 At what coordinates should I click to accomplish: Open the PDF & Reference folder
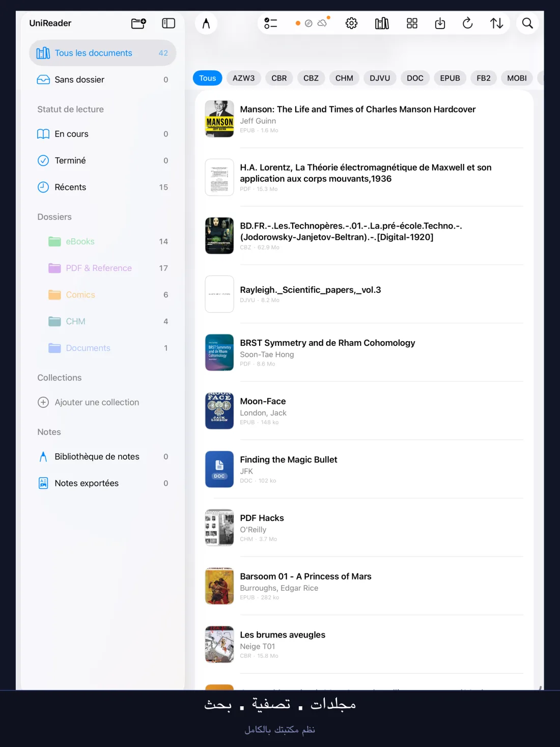[x=103, y=268]
